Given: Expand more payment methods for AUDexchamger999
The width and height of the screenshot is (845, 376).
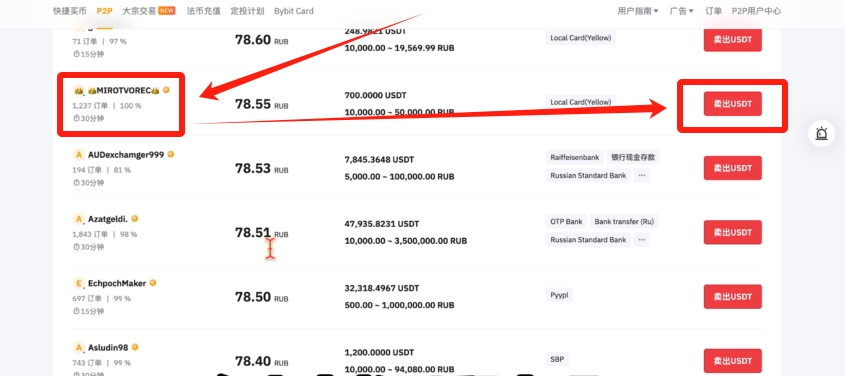Looking at the screenshot, I should [641, 175].
